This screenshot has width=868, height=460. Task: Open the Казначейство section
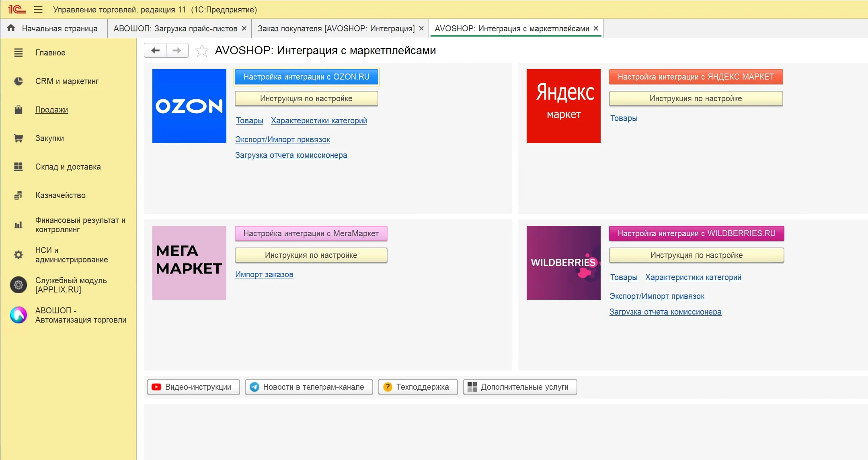click(x=60, y=195)
